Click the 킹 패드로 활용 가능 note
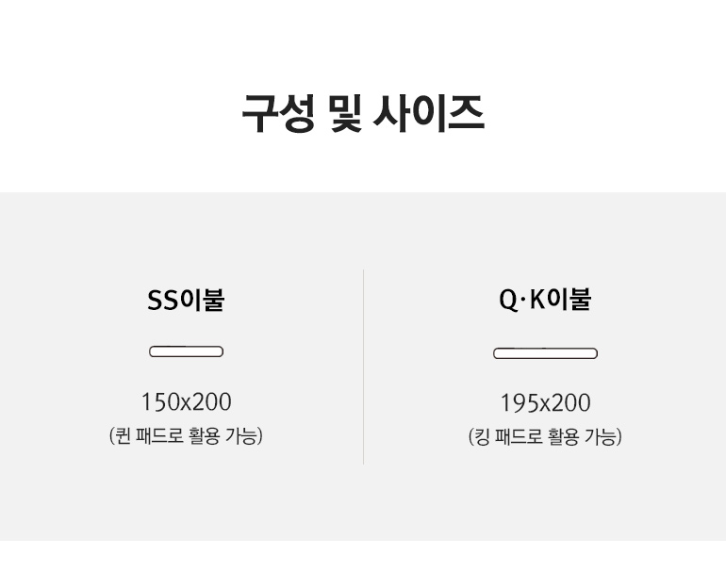This screenshot has height=588, width=726. tap(545, 437)
